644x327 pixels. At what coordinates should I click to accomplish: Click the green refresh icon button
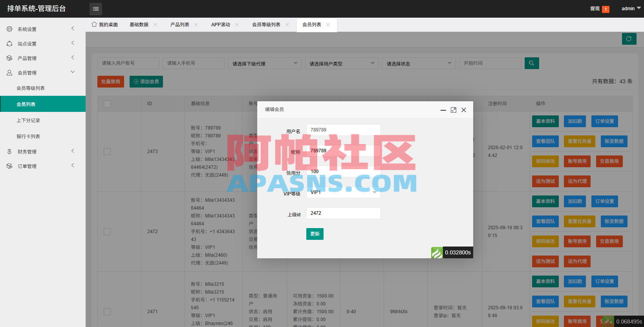(629, 39)
